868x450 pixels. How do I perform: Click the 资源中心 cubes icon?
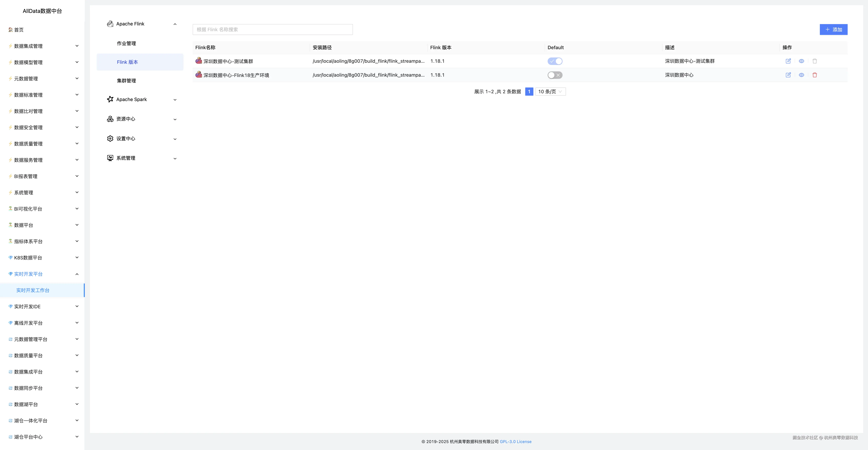(110, 119)
